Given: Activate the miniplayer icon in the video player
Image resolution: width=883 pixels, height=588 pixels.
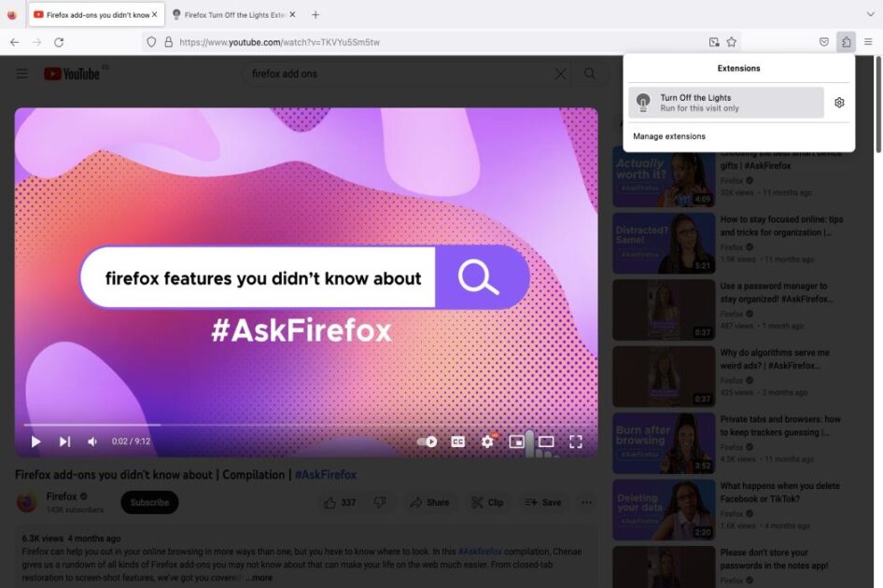Looking at the screenshot, I should [517, 441].
